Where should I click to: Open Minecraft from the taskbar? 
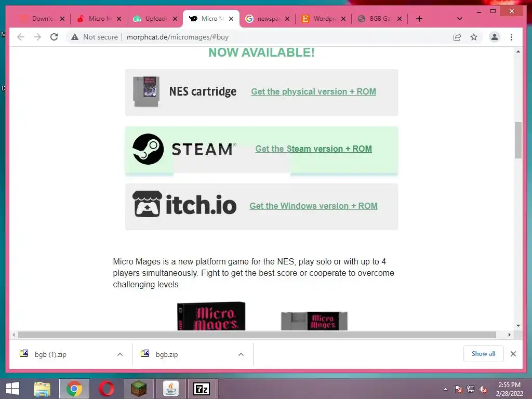pos(139,389)
